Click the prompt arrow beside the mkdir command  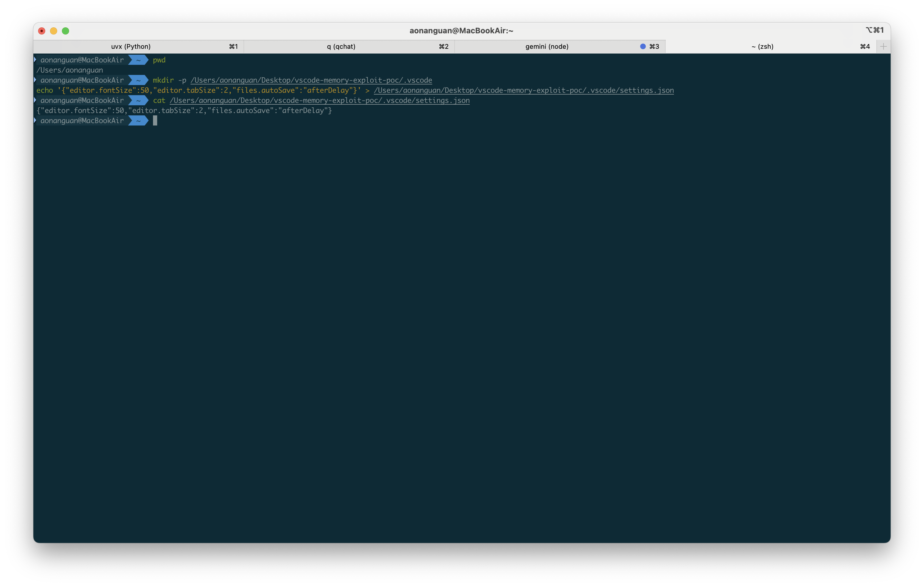click(x=35, y=80)
